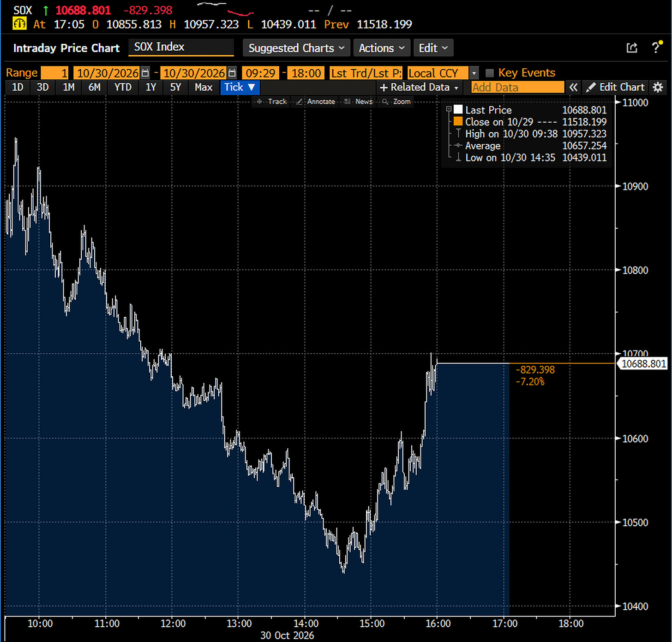Click the 18:00 end time field

pyautogui.click(x=306, y=73)
